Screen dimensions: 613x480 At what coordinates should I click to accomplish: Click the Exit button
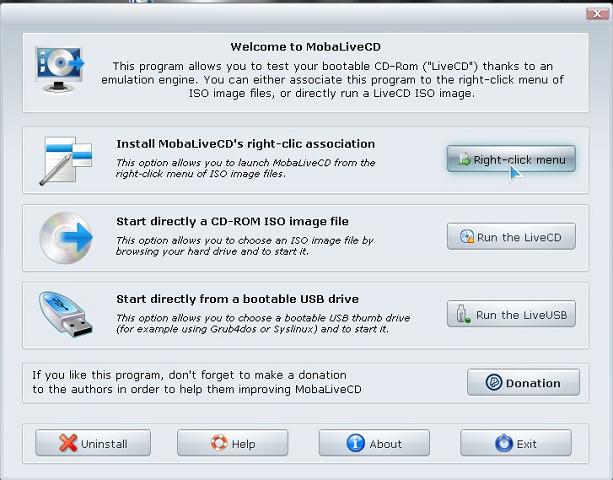(x=516, y=443)
